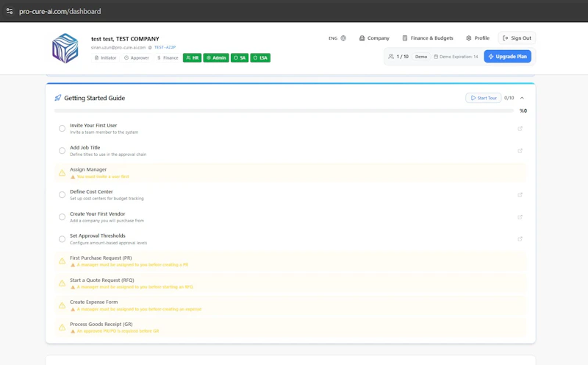Screen dimensions: 588x365
Task: Open the Company menu
Action: click(x=374, y=38)
